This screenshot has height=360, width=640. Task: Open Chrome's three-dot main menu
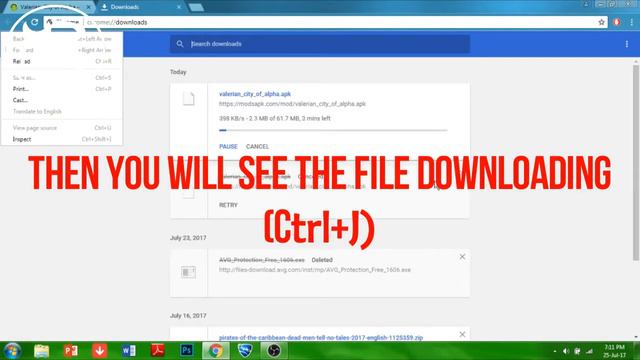click(631, 22)
